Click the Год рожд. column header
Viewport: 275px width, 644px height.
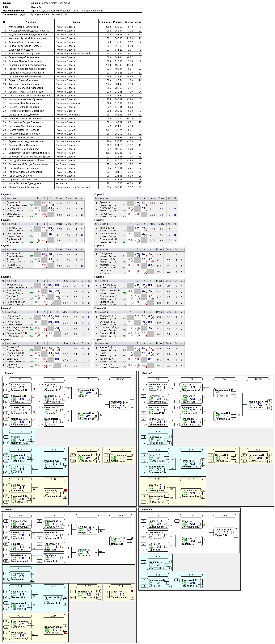[x=105, y=22]
